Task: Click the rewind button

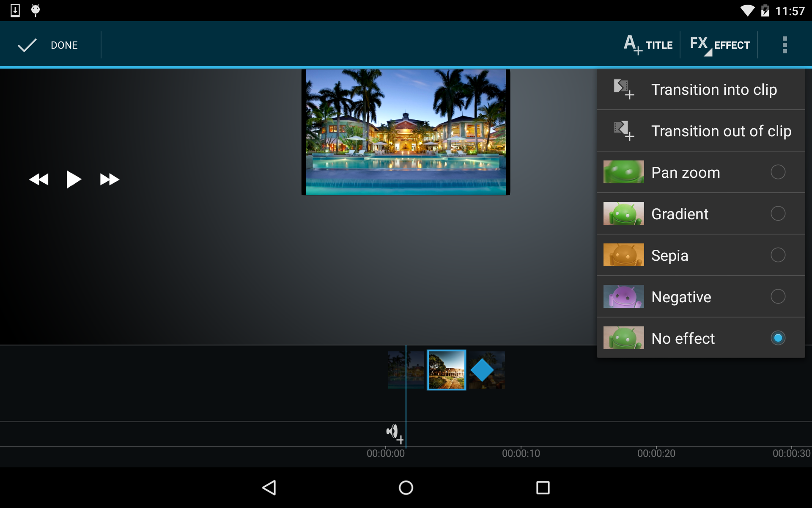Action: 39,179
